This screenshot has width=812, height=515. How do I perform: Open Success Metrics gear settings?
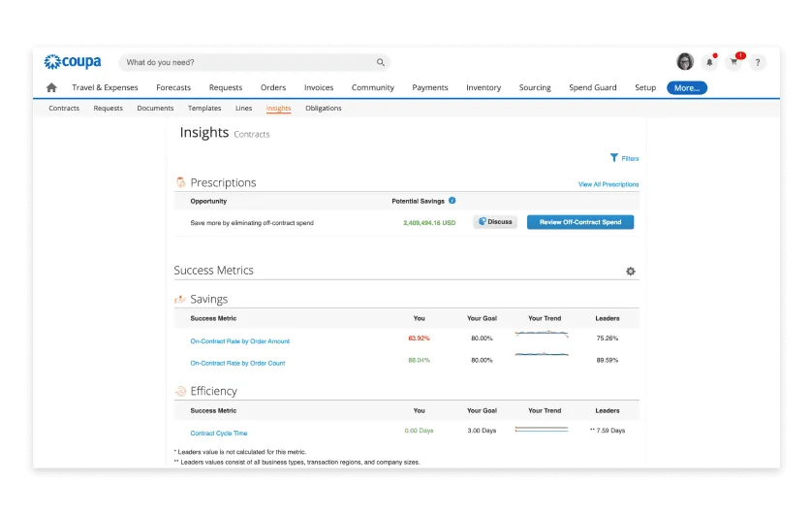tap(631, 272)
